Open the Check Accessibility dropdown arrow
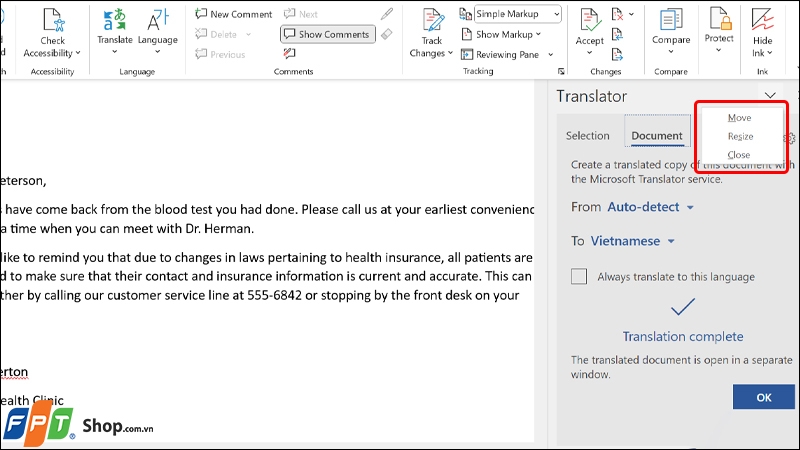The image size is (800, 450). click(x=78, y=53)
